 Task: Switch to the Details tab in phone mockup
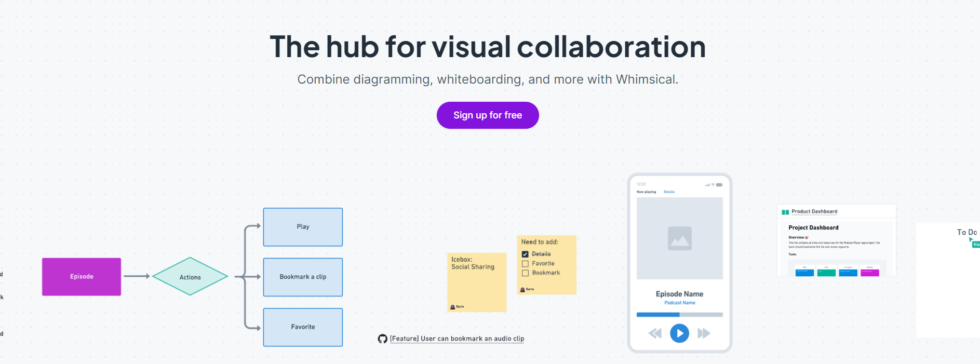[x=669, y=192]
